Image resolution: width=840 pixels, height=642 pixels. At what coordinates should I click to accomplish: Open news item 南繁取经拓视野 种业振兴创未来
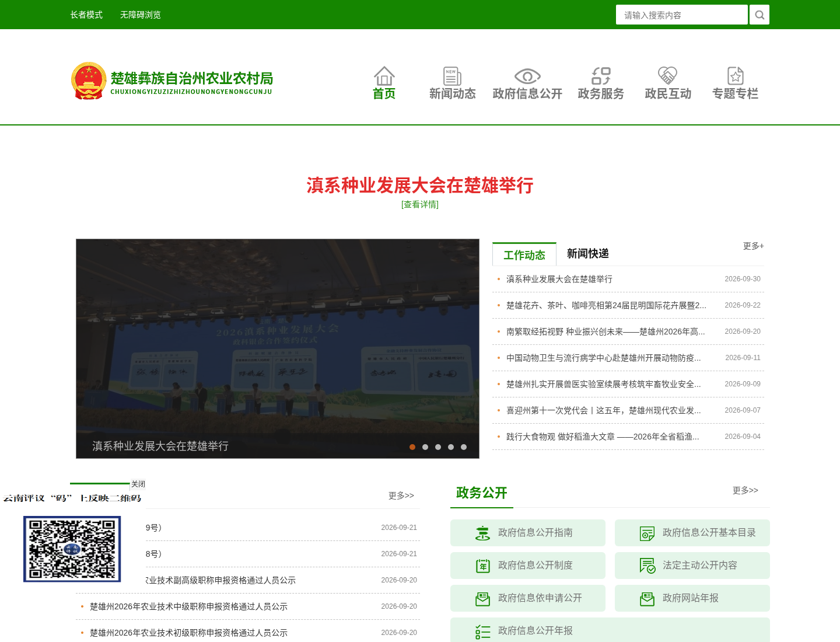point(605,332)
